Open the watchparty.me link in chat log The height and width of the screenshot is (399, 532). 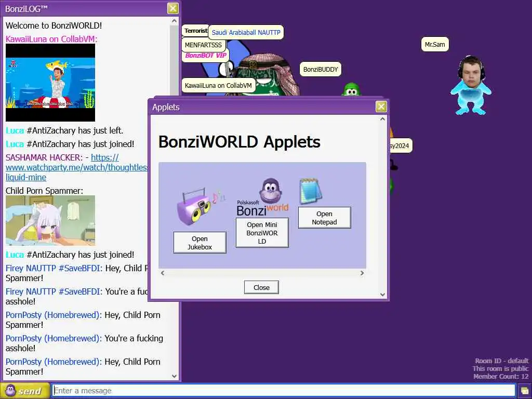(77, 167)
